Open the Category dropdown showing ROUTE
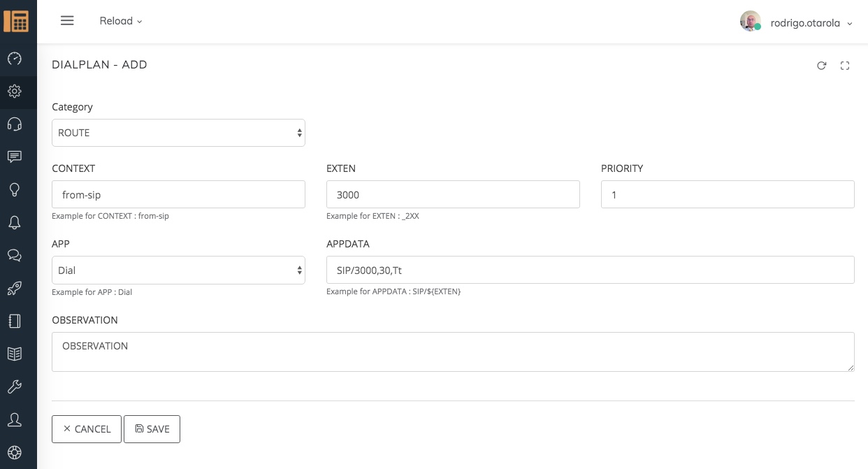The width and height of the screenshot is (868, 469). pos(178,133)
